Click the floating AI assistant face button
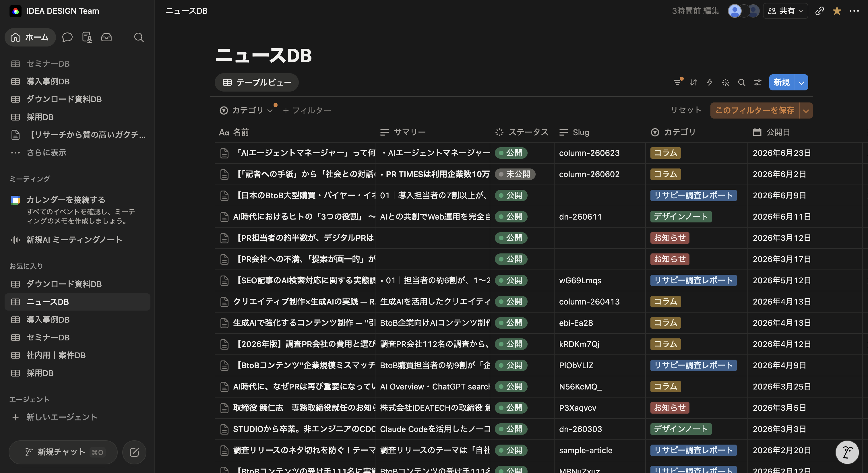This screenshot has width=868, height=473. tap(847, 452)
